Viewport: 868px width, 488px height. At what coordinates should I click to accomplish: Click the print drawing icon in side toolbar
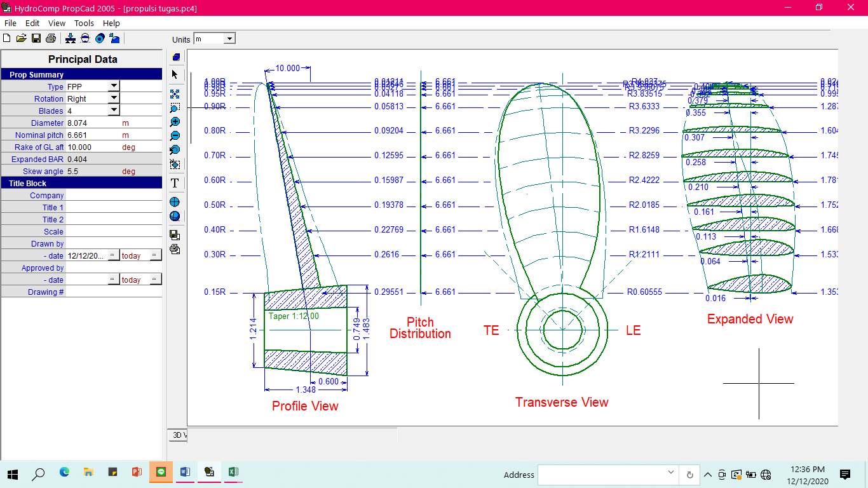click(175, 249)
